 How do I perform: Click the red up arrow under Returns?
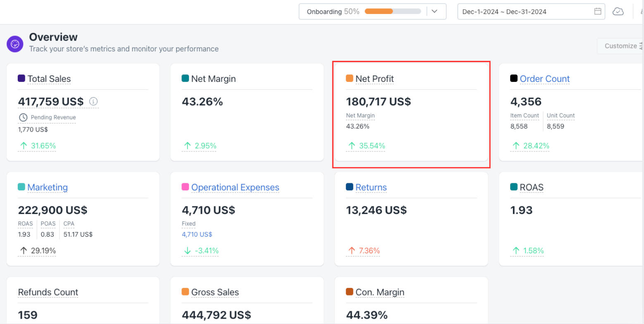(x=351, y=251)
